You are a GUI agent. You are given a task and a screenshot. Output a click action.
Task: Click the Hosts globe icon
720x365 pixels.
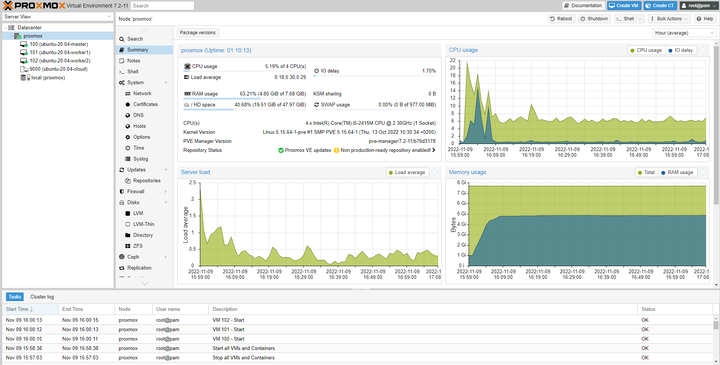point(128,126)
